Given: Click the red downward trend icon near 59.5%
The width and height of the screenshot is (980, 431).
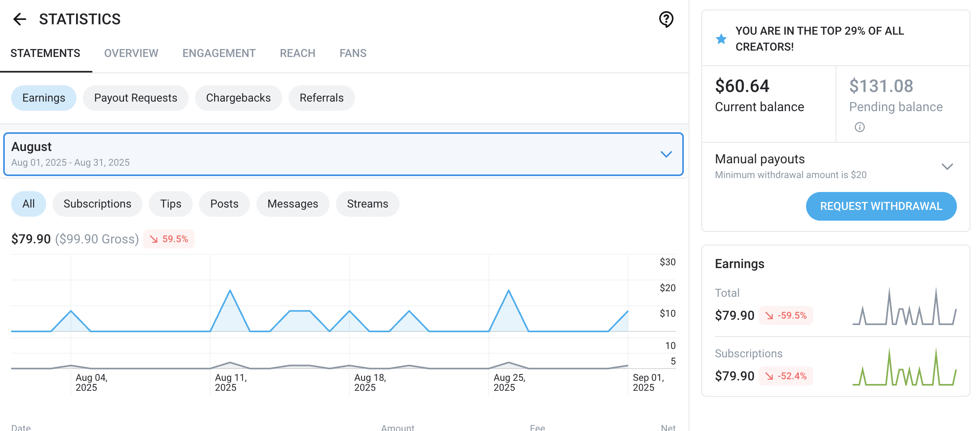Looking at the screenshot, I should tap(154, 239).
